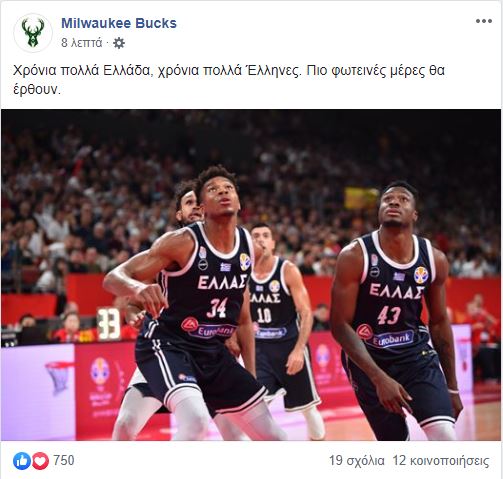Screen dimensions: 503x479
Task: Click the FIBA World Cup logo on the courtside board
Action: tap(101, 371)
